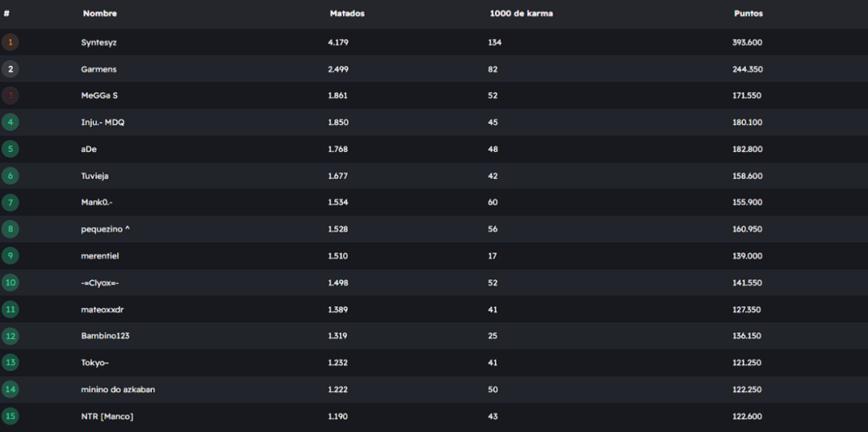868x432 pixels.
Task: Sort by the Matados column header
Action: (x=347, y=14)
